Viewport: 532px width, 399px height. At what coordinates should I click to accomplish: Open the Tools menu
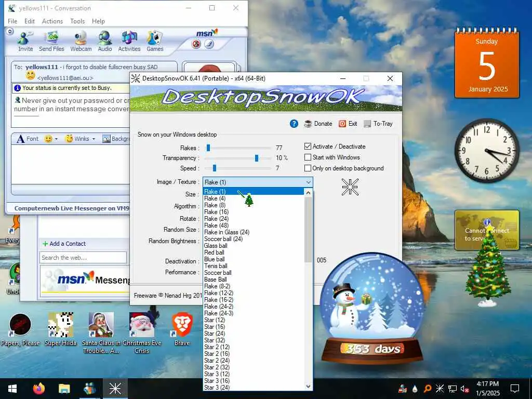(77, 21)
